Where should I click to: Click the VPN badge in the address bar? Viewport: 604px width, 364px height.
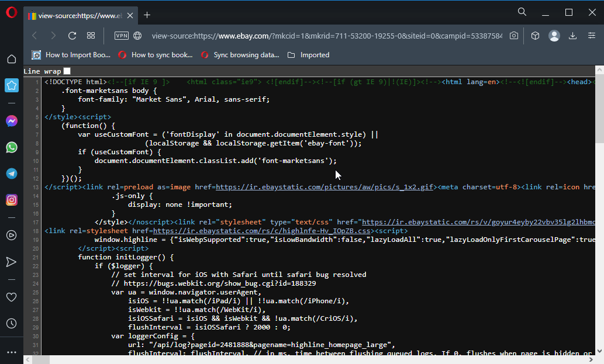[121, 36]
